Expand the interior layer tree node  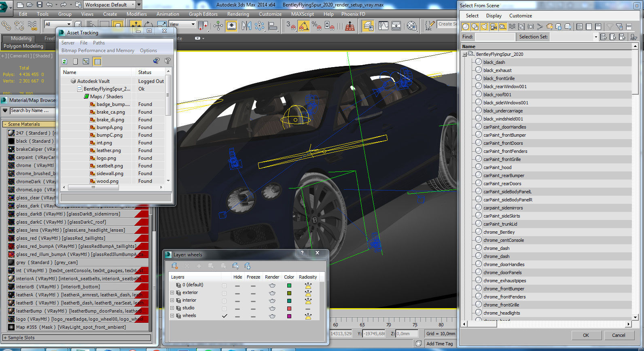point(172,300)
